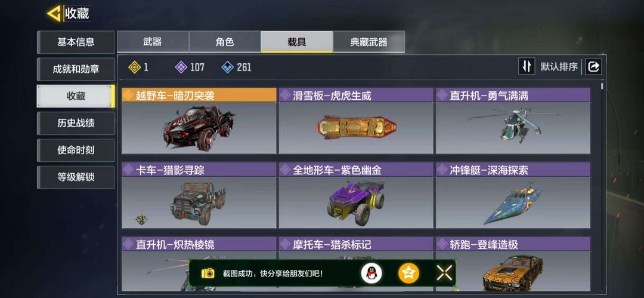
Task: Click the share export icon
Action: click(x=593, y=67)
